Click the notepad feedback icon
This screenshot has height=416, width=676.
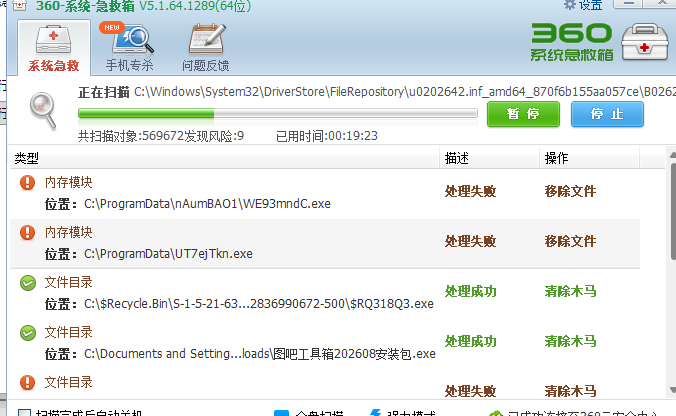[207, 39]
